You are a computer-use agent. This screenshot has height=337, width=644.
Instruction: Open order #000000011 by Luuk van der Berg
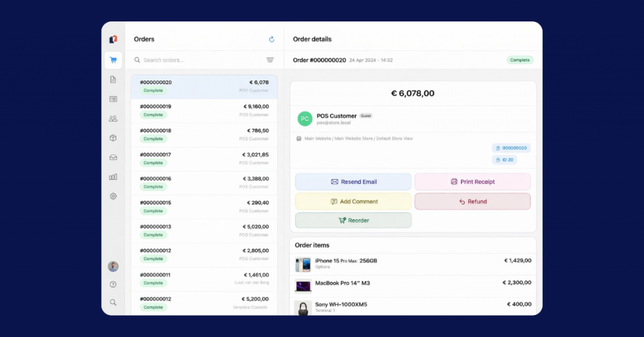[x=204, y=279]
